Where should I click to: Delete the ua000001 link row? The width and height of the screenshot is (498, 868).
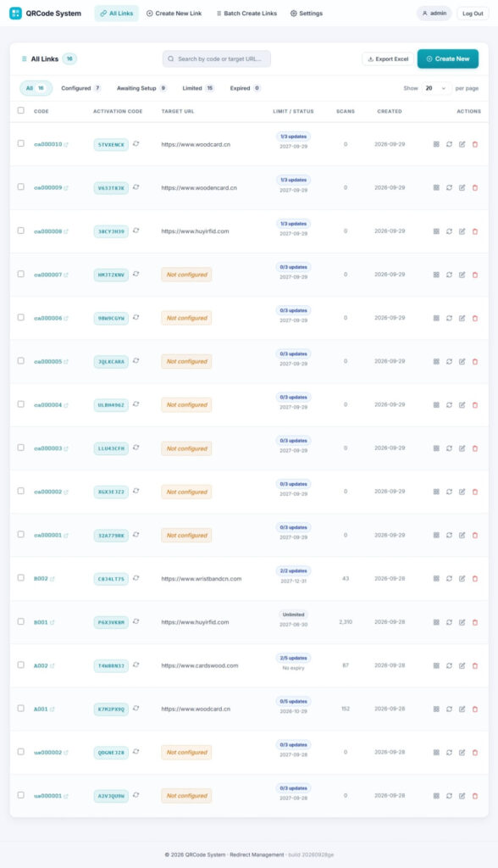(x=475, y=795)
